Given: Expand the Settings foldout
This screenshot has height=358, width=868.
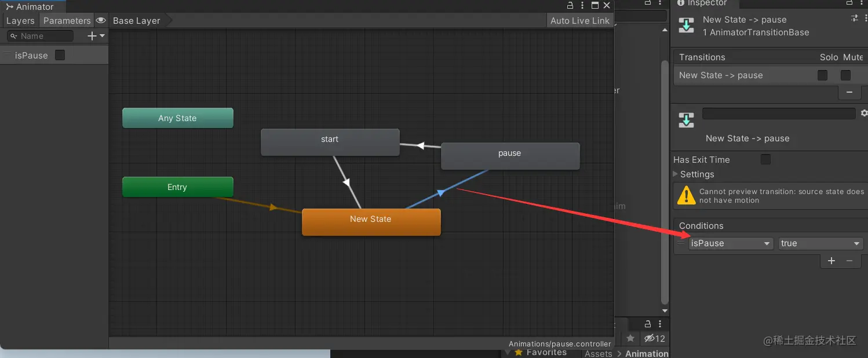Looking at the screenshot, I should [x=676, y=174].
